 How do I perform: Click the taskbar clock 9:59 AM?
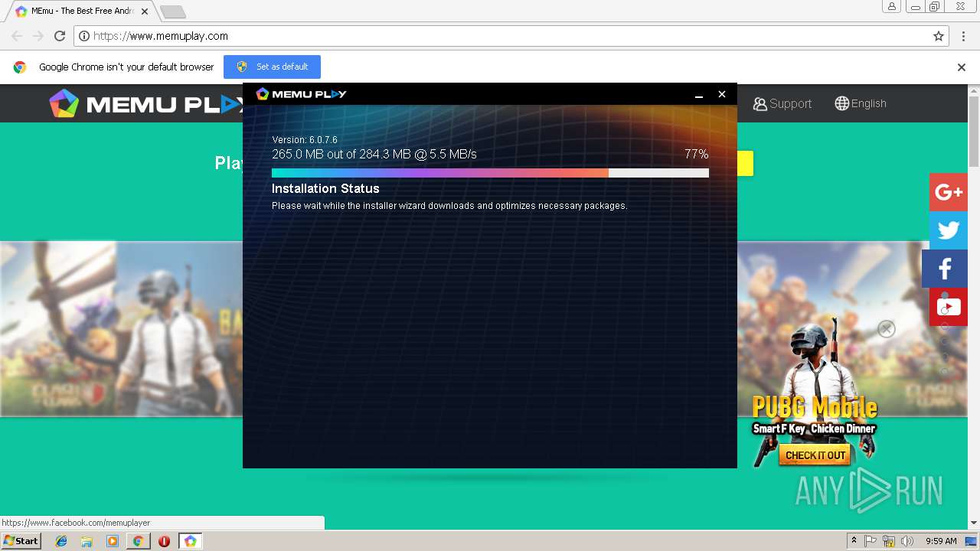(x=941, y=541)
